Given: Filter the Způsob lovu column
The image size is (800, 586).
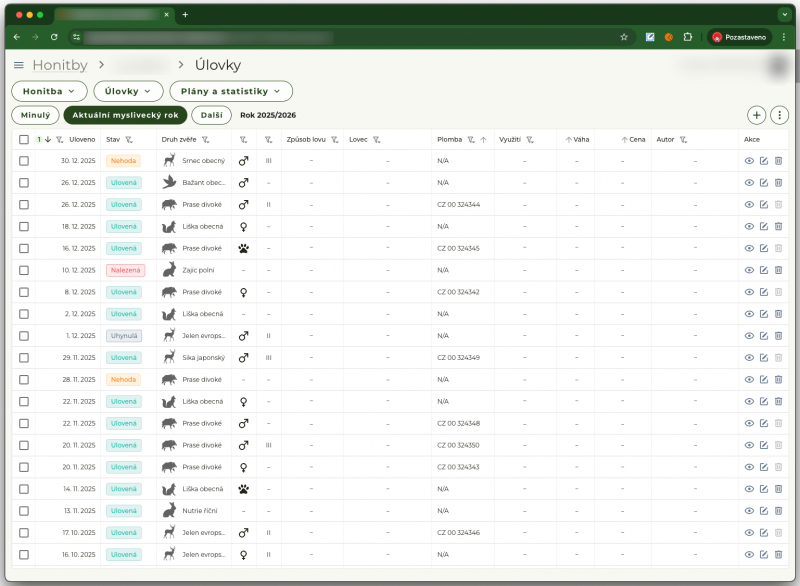Looking at the screenshot, I should [x=335, y=140].
